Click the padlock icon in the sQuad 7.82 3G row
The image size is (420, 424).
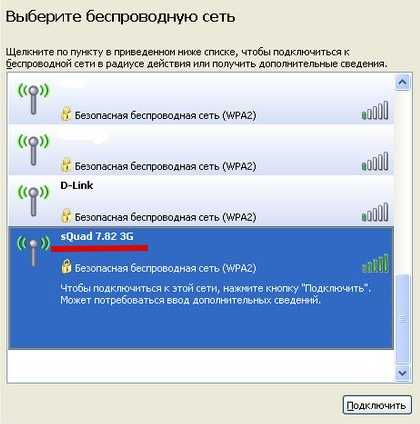click(66, 266)
